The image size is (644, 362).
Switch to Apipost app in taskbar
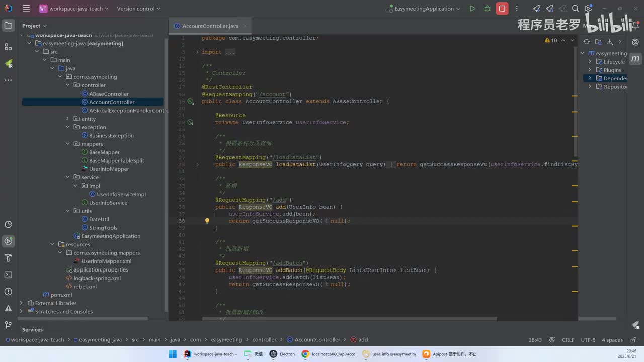click(x=449, y=354)
